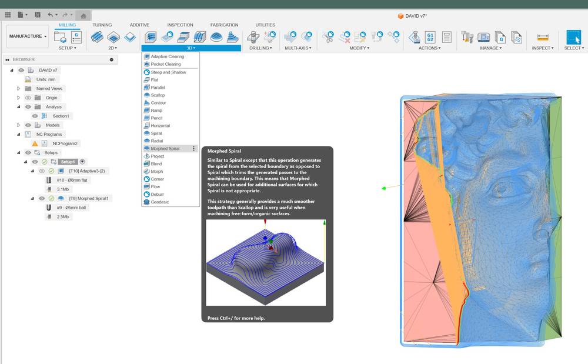Toggle visibility eye for DAVID v7
588x364 pixels.
point(21,70)
